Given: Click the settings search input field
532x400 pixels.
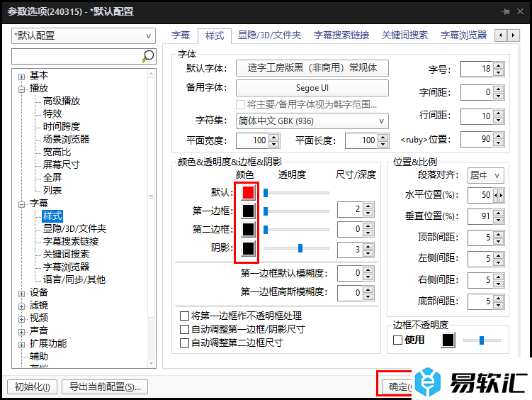Looking at the screenshot, I should tap(77, 56).
